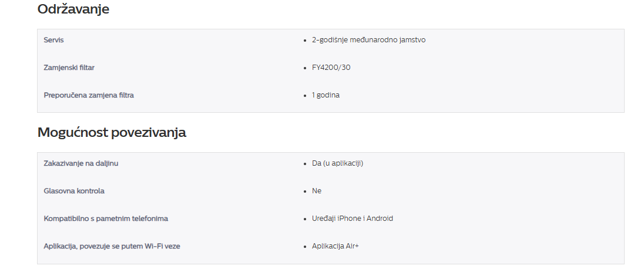Click the Mogućnost povezivanja heading
644x272 pixels.
[x=112, y=132]
